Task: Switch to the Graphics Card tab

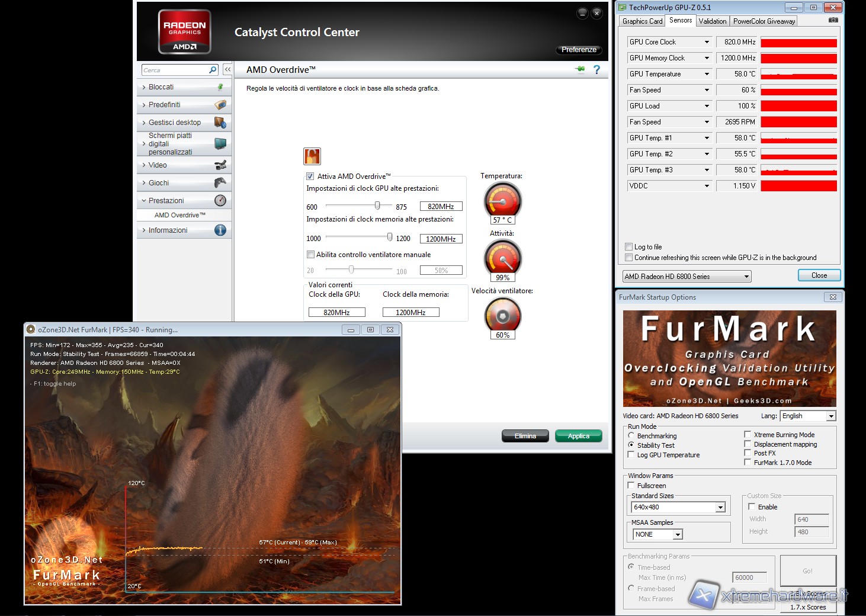Action: coord(642,21)
